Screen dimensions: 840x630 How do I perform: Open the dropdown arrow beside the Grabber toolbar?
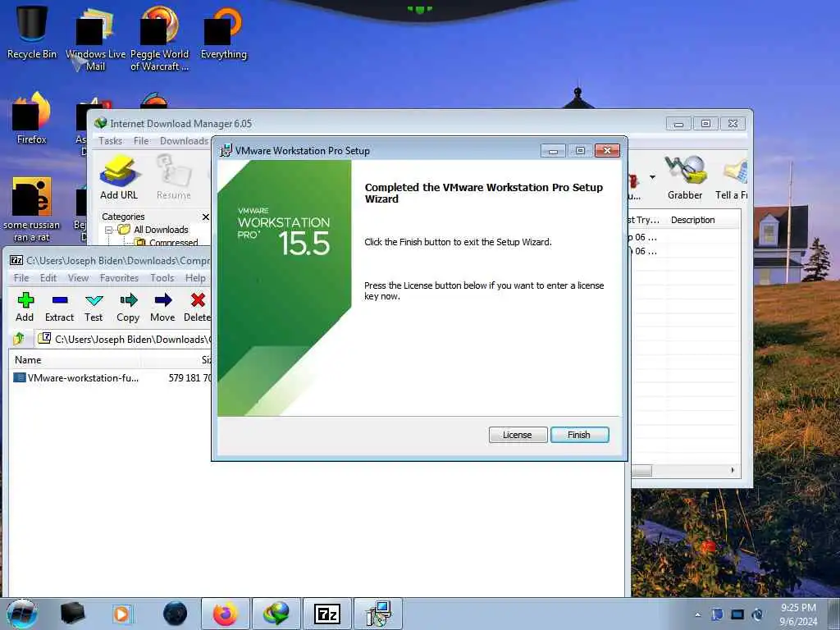coord(652,177)
